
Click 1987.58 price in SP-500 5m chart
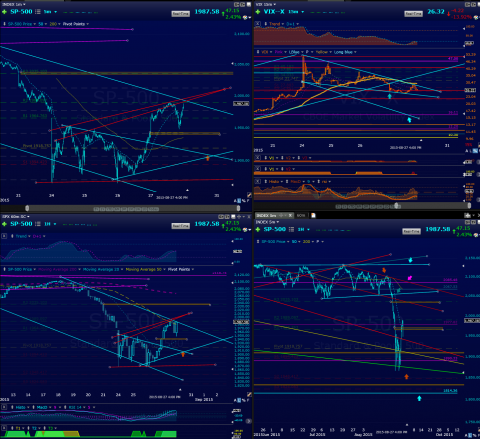click(x=207, y=12)
